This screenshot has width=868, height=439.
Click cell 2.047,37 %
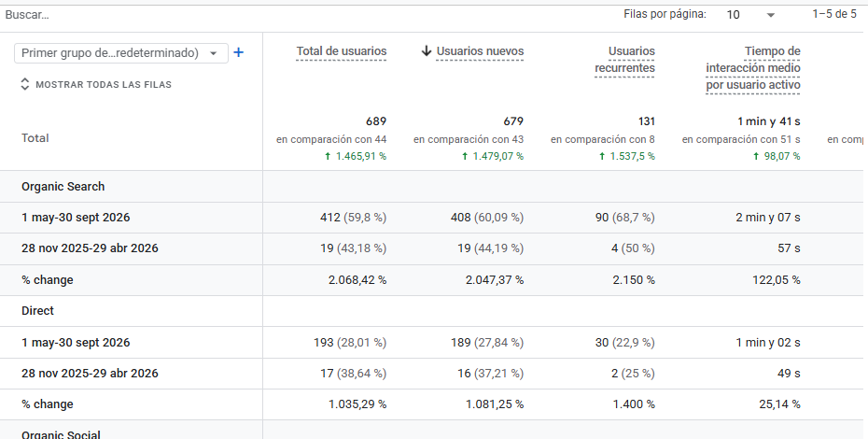click(495, 280)
